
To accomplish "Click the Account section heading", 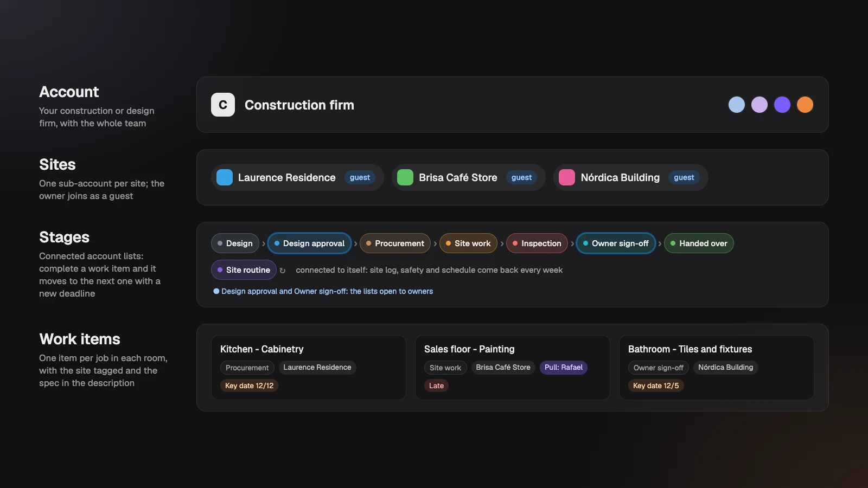I will coord(69,92).
